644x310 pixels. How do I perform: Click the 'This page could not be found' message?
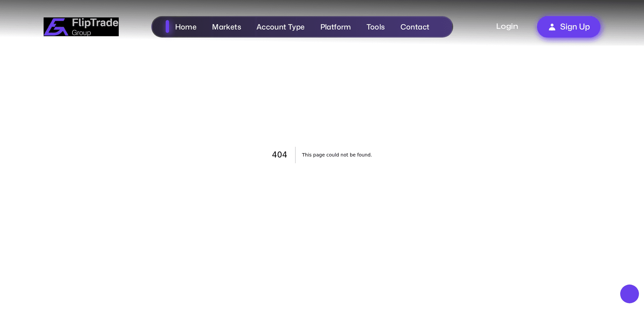point(337,155)
